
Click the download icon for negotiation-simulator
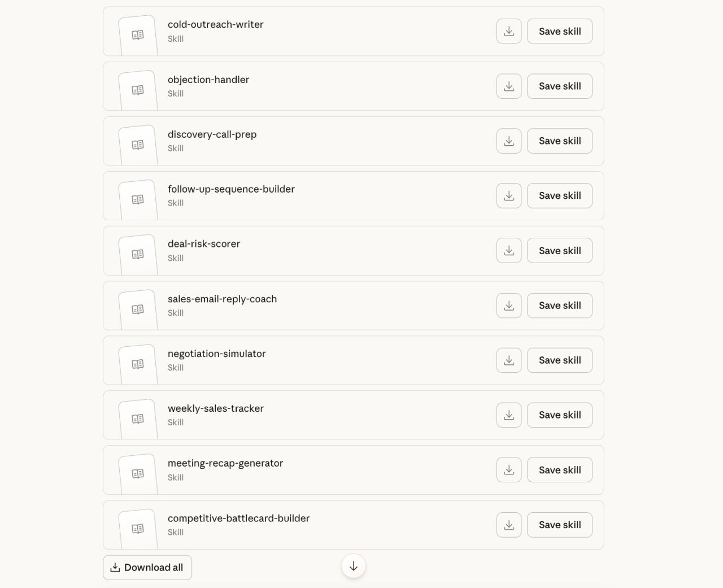click(508, 360)
